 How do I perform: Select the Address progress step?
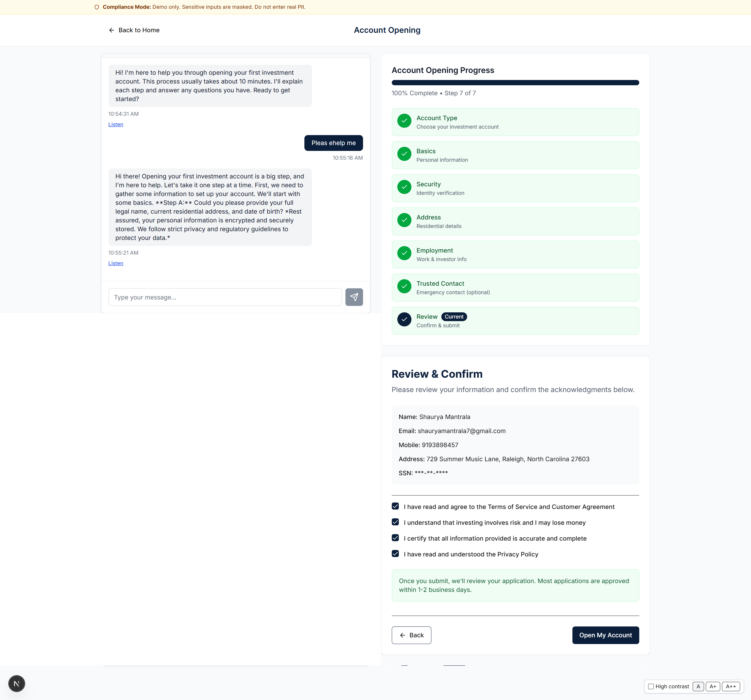click(x=515, y=221)
